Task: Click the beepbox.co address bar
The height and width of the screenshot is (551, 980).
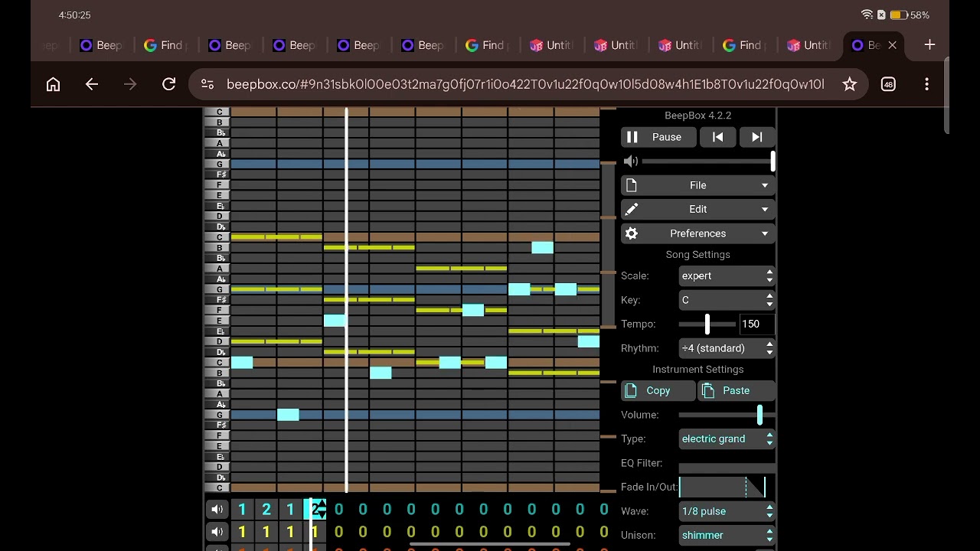Action: 525,84
